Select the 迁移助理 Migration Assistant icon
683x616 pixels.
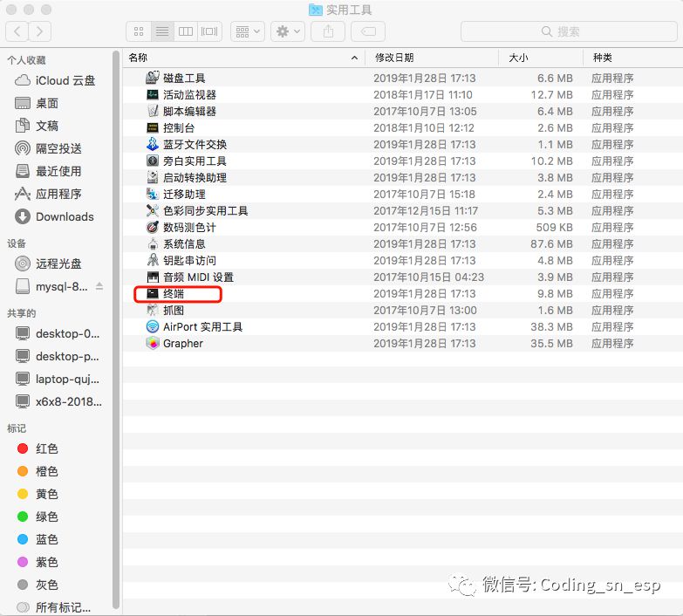153,194
